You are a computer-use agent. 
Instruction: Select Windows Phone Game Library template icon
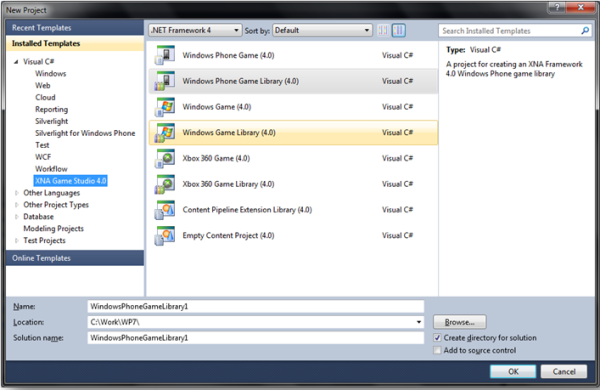165,81
